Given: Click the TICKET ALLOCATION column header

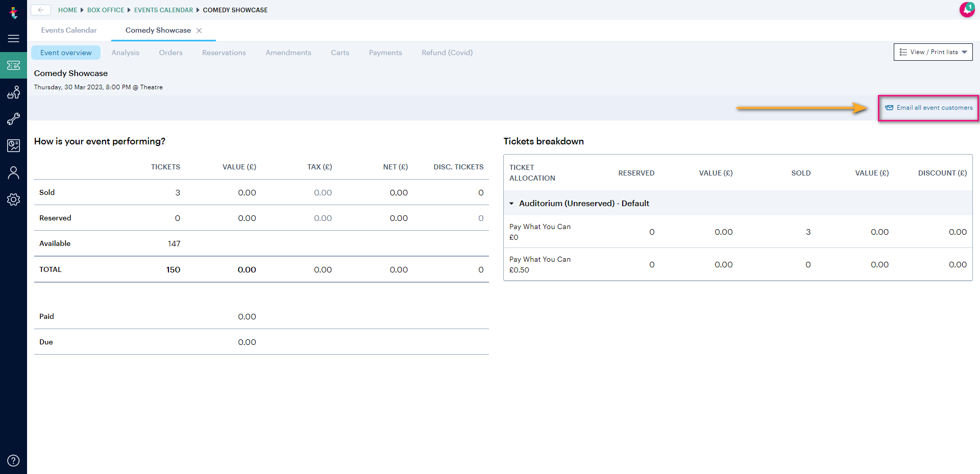Looking at the screenshot, I should [x=532, y=172].
